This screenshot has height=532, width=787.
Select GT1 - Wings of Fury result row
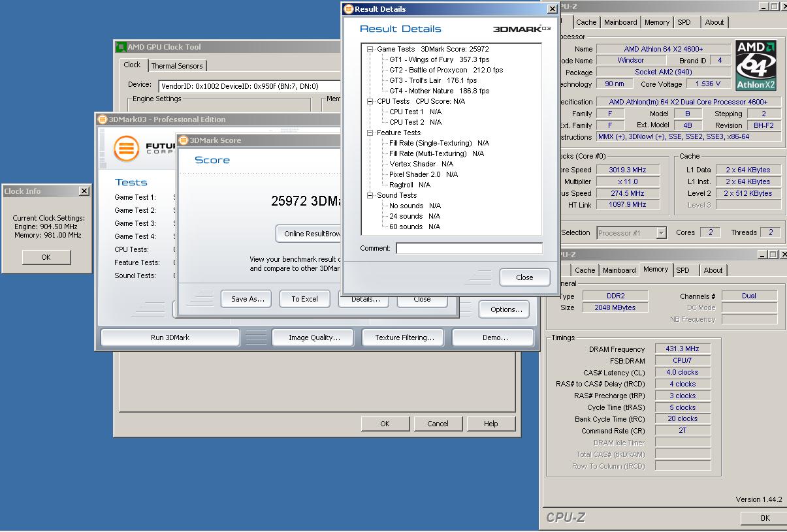pyautogui.click(x=439, y=59)
